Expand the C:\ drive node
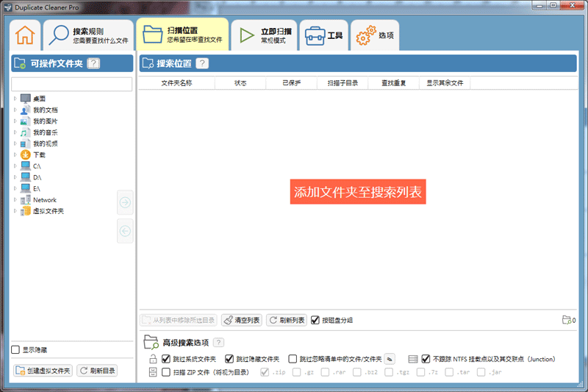The width and height of the screenshot is (588, 392). coord(15,165)
